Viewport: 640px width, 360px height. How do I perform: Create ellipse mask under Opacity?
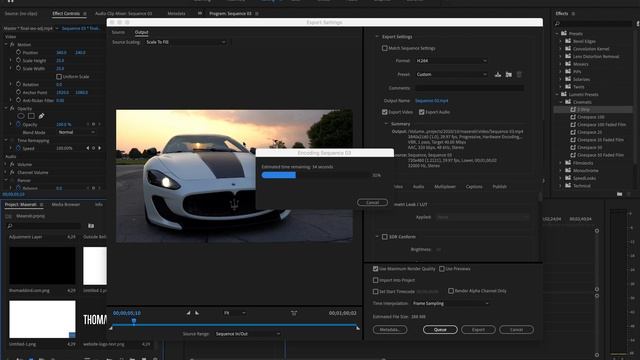coord(21,116)
